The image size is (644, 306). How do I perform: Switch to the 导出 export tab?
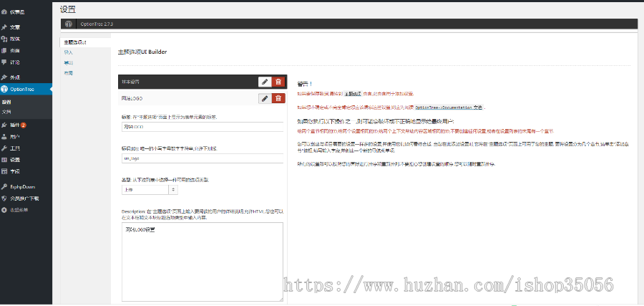68,63
